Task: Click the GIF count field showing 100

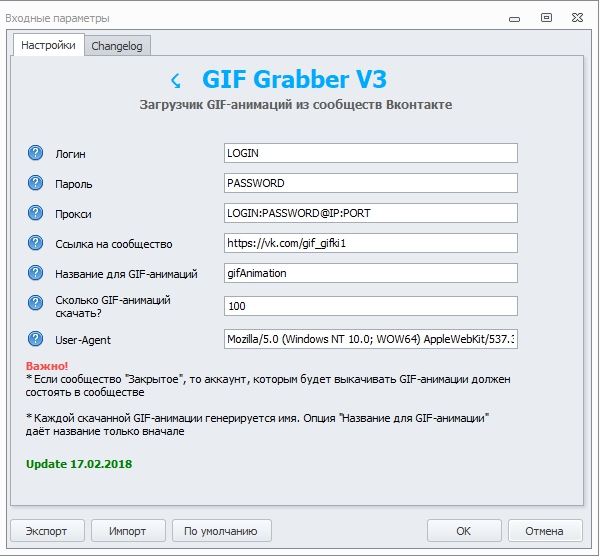Action: click(370, 306)
